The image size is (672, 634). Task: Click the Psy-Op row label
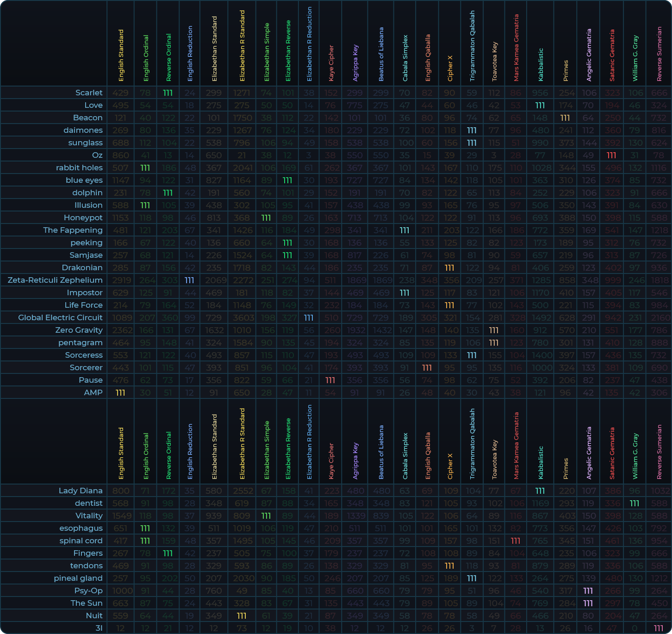click(88, 590)
